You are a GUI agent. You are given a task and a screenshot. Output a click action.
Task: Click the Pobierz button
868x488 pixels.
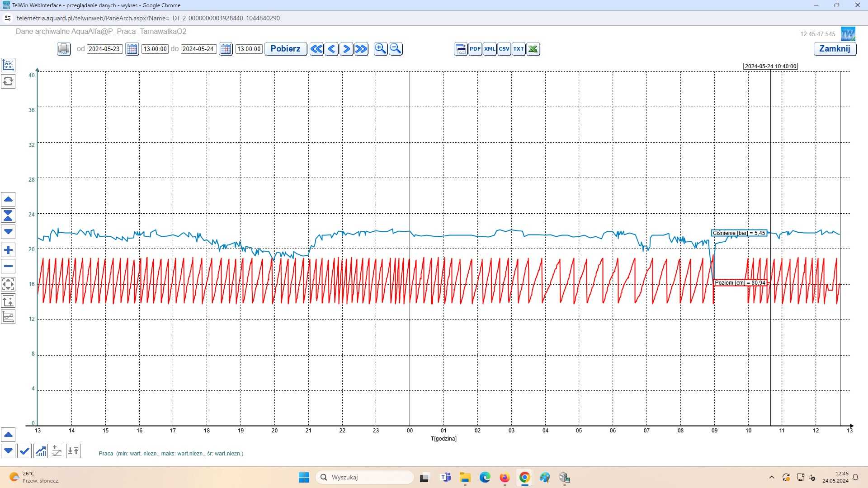point(285,49)
